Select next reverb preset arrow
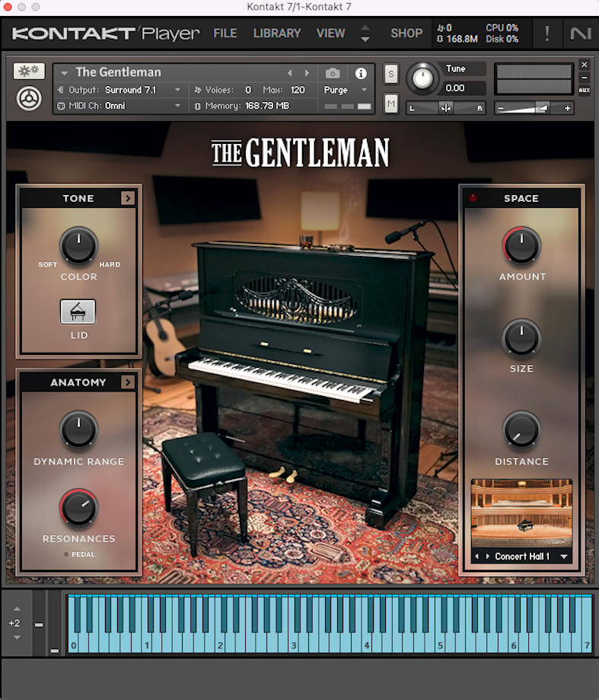 pyautogui.click(x=487, y=556)
